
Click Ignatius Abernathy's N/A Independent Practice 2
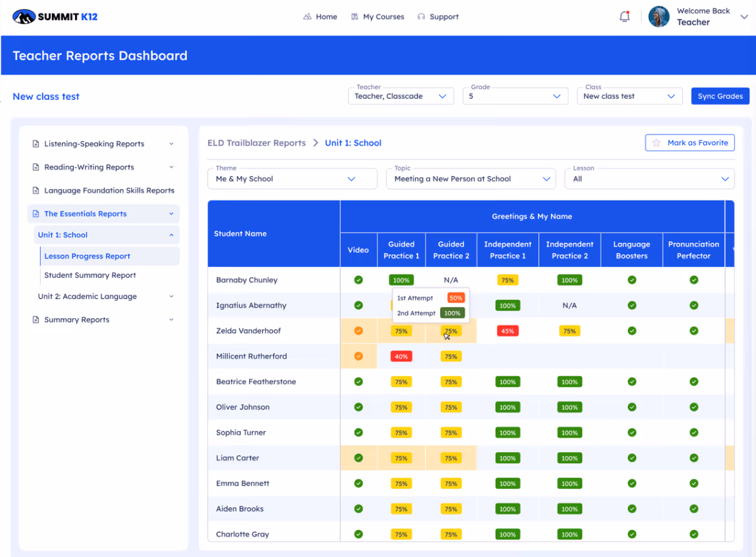pyautogui.click(x=570, y=305)
